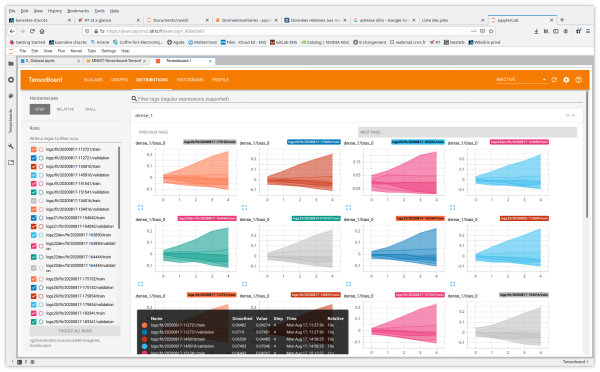
Task: Open TensorBoard settings gear icon
Action: click(x=566, y=80)
